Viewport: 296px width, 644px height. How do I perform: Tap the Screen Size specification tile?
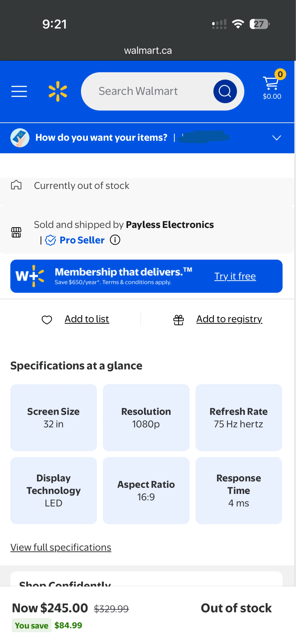tap(53, 418)
